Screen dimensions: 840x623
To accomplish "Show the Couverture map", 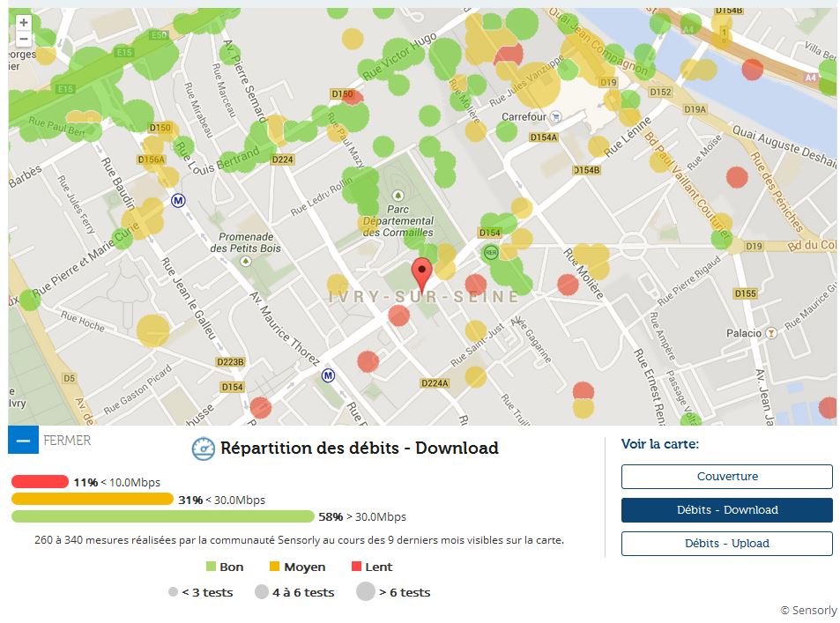I will (x=726, y=477).
